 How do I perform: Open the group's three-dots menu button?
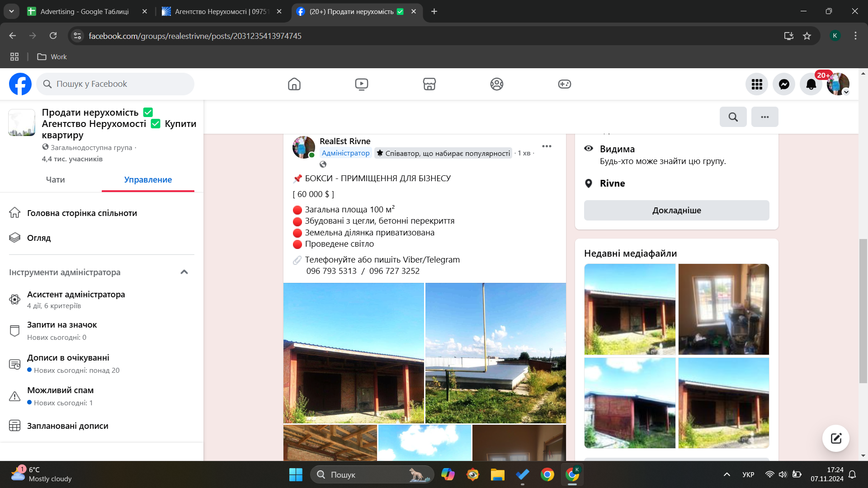(764, 117)
